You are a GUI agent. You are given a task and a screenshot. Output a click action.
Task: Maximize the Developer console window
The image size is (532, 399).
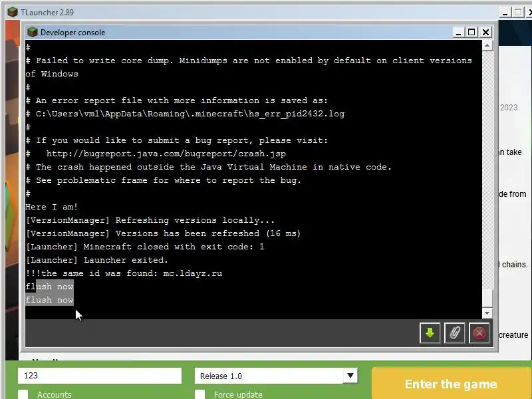(471, 32)
